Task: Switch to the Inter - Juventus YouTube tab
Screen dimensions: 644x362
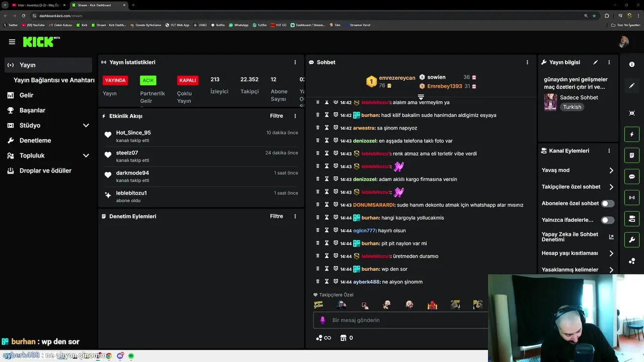Action: (38, 5)
